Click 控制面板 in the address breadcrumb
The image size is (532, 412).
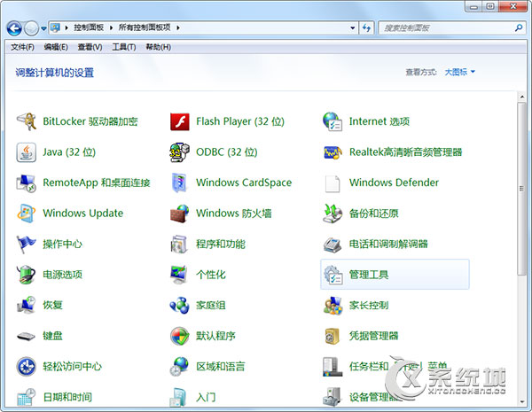89,27
